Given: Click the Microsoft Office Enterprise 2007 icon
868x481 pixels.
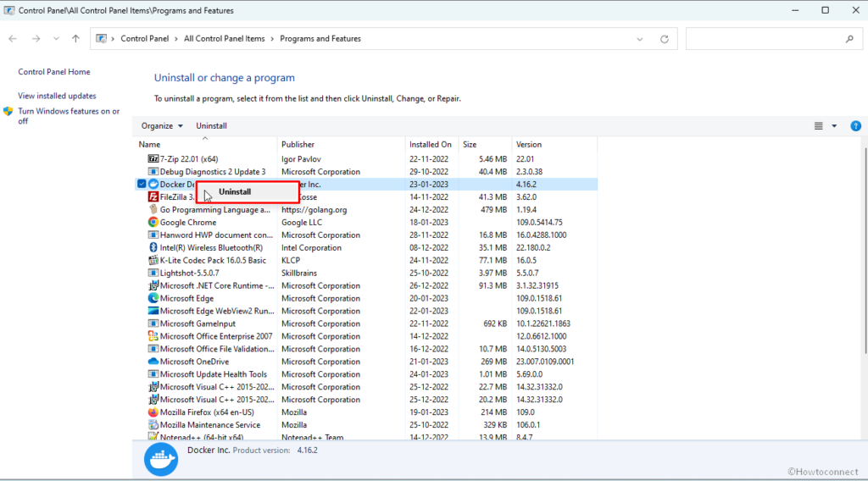Looking at the screenshot, I should click(x=153, y=336).
